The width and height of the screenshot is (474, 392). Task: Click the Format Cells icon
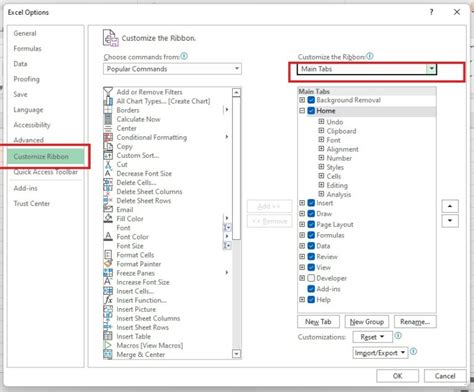click(x=108, y=255)
